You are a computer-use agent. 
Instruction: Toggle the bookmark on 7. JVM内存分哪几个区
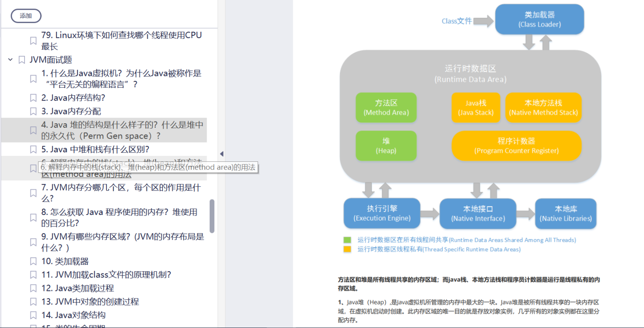(33, 192)
